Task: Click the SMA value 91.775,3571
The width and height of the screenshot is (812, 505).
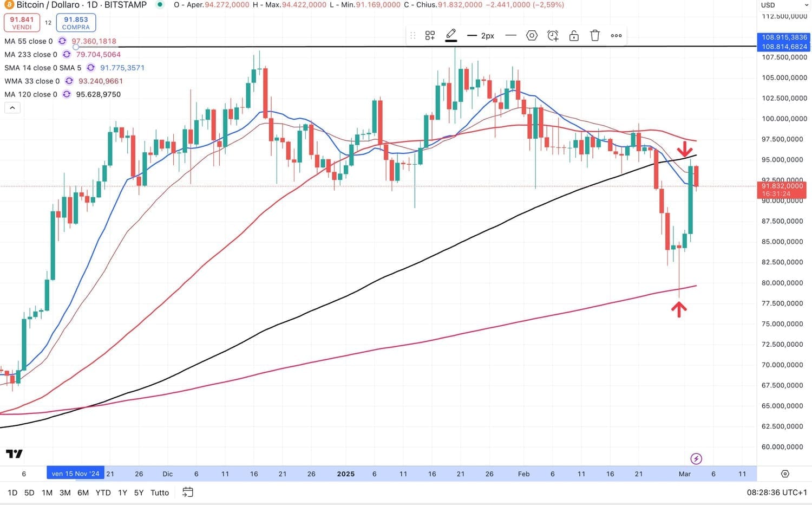Action: 122,68
